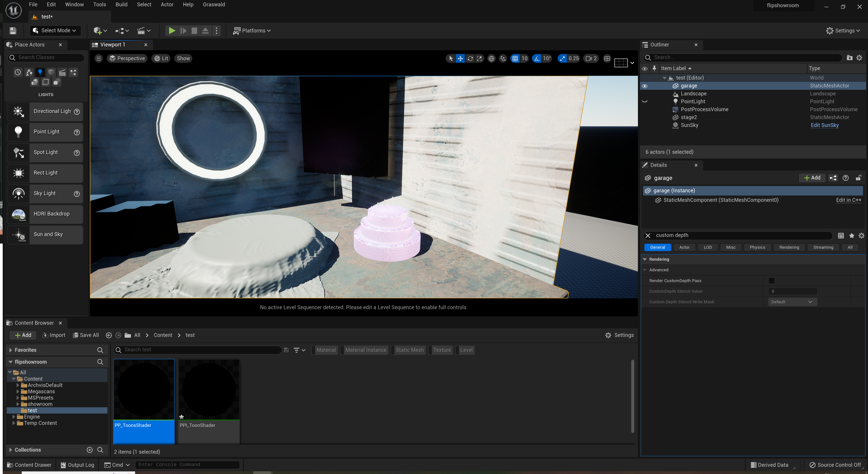The image size is (868, 474).
Task: Open Custom Depth Stencil Write Mask dropdown
Action: [792, 302]
